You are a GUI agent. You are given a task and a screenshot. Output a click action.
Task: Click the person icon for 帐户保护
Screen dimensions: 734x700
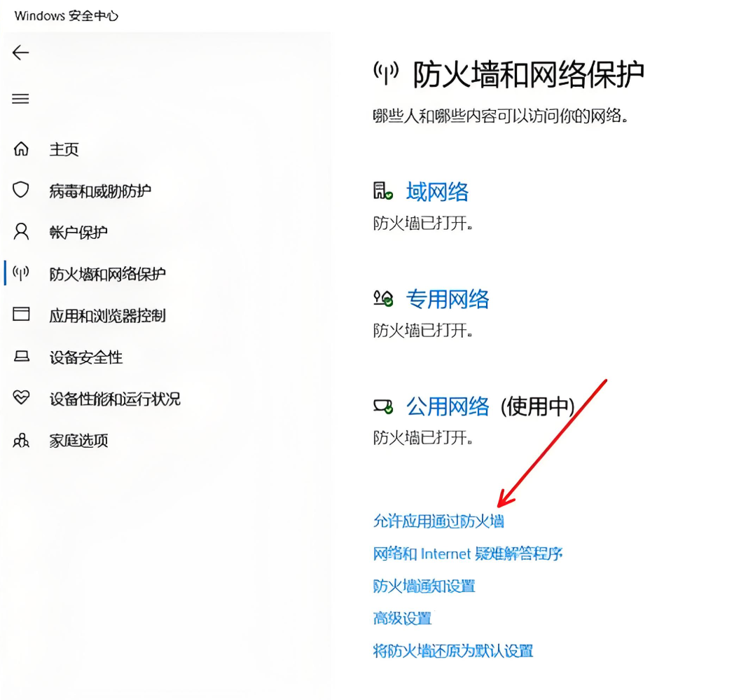(21, 232)
